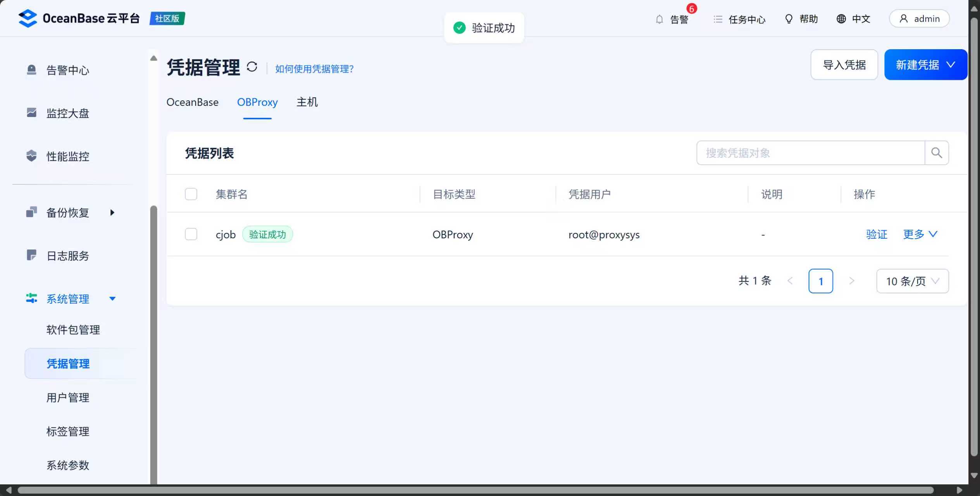Click the page scroll-down arrow
The height and width of the screenshot is (496, 980).
click(974, 475)
